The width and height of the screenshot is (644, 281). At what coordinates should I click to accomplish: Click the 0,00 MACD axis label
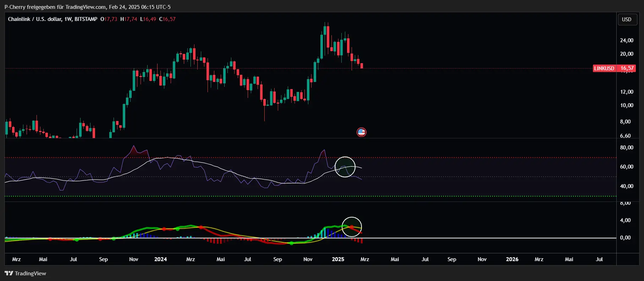click(626, 238)
